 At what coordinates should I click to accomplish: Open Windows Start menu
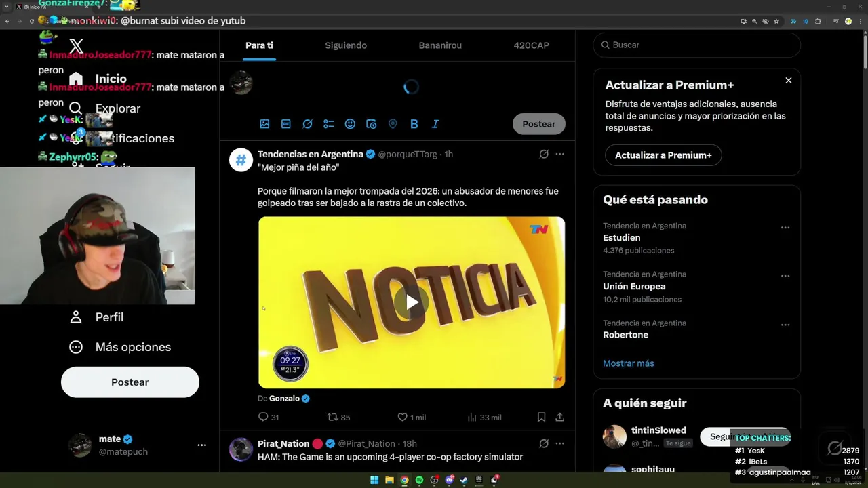coord(374,480)
